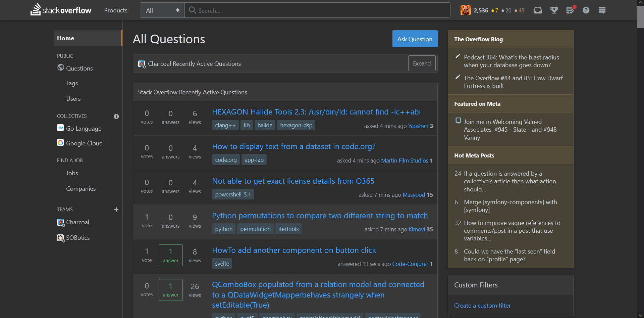Click the Charcoal icon in Recently Active header

click(142, 64)
